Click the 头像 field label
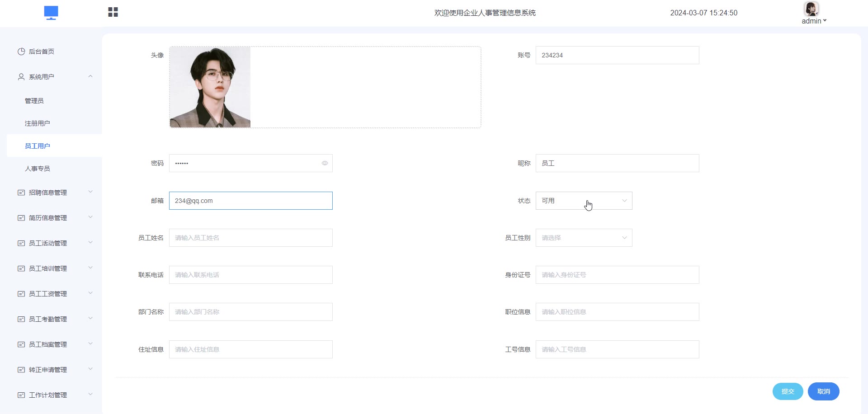The height and width of the screenshot is (414, 868). (x=157, y=55)
